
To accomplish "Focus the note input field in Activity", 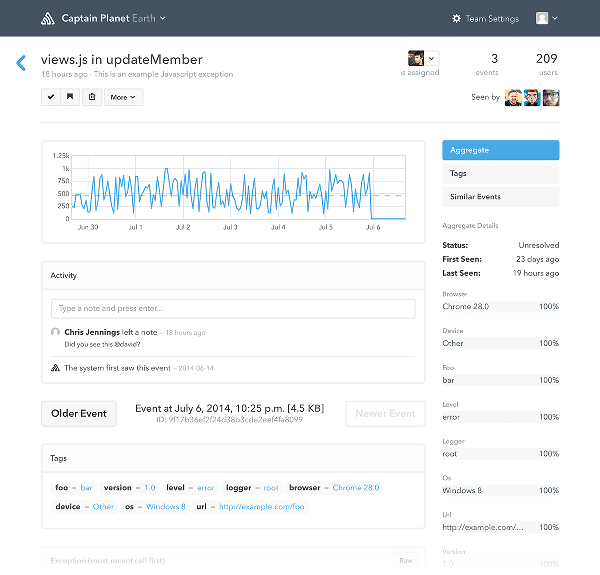I will click(233, 308).
